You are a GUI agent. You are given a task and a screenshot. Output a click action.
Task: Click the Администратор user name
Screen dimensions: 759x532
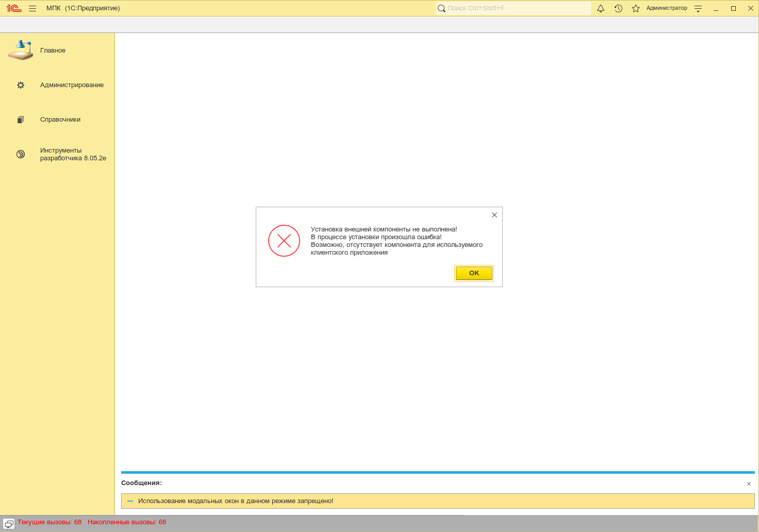click(667, 8)
